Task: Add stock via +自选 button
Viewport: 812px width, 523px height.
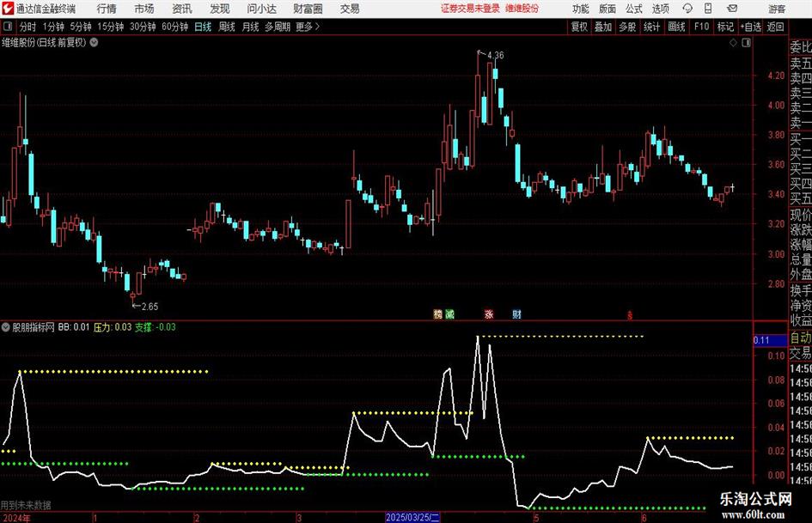Action: point(751,27)
